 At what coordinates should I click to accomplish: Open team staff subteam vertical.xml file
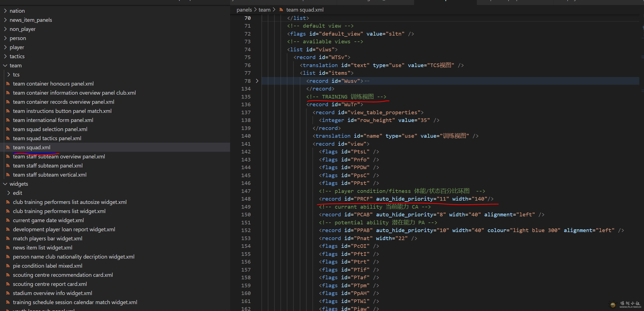pyautogui.click(x=50, y=175)
